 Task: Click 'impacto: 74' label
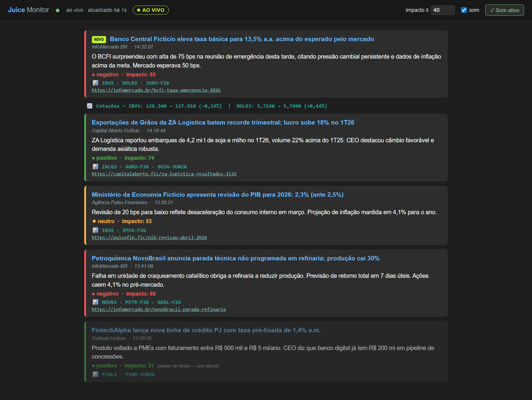(139, 158)
